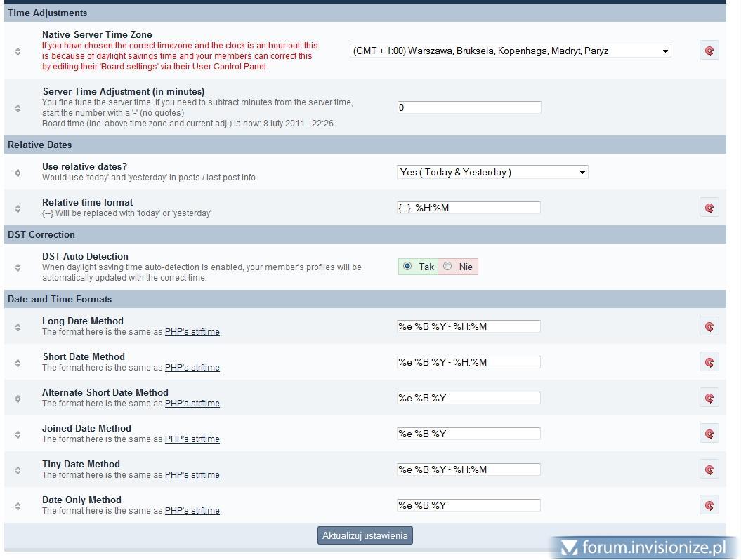Select Nie for DST Auto Detection
741x560 pixels.
[x=448, y=267]
